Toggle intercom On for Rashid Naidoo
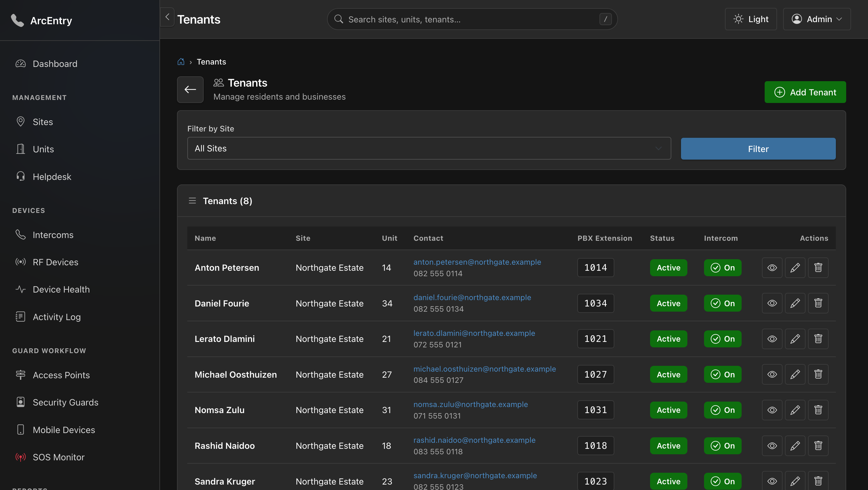The width and height of the screenshot is (868, 490). point(723,445)
